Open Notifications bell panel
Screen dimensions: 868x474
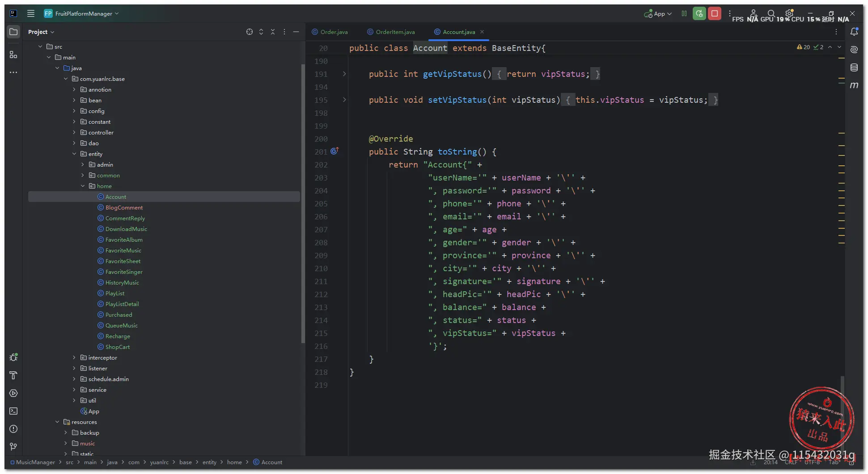point(854,32)
